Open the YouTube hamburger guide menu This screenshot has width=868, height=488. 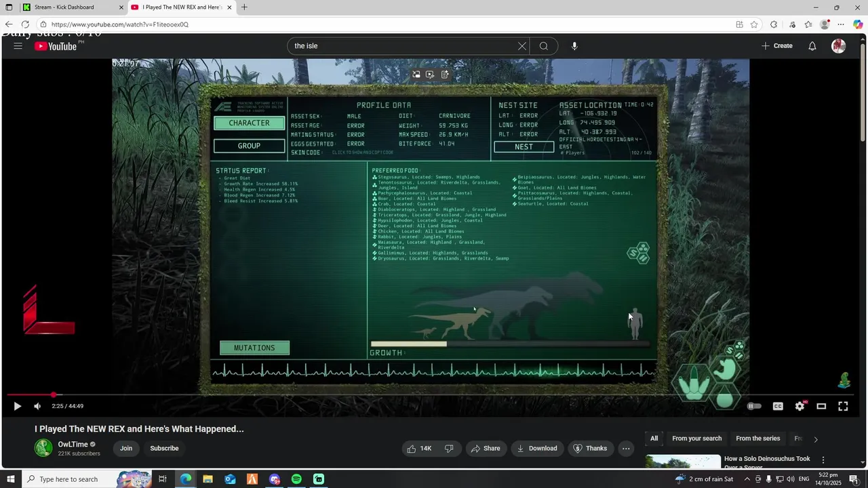coord(18,46)
